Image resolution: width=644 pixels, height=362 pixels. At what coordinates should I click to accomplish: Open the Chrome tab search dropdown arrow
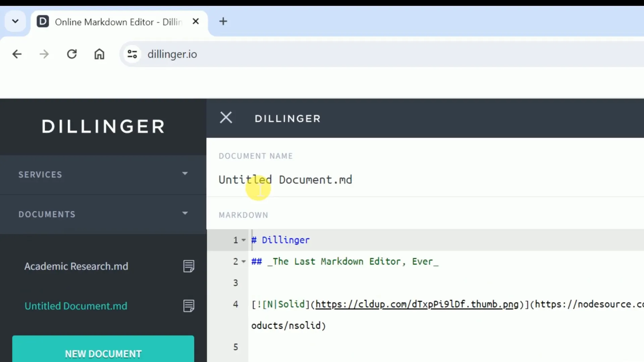15,21
